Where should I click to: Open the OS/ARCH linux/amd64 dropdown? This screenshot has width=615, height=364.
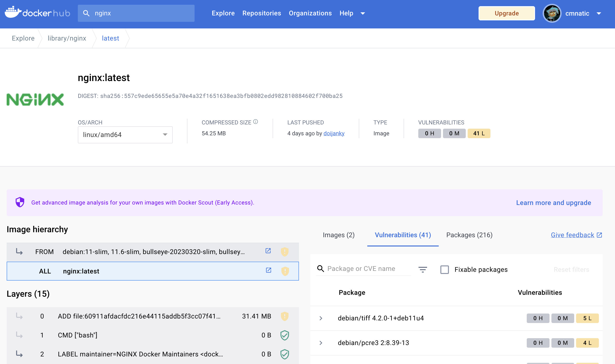[x=125, y=134]
